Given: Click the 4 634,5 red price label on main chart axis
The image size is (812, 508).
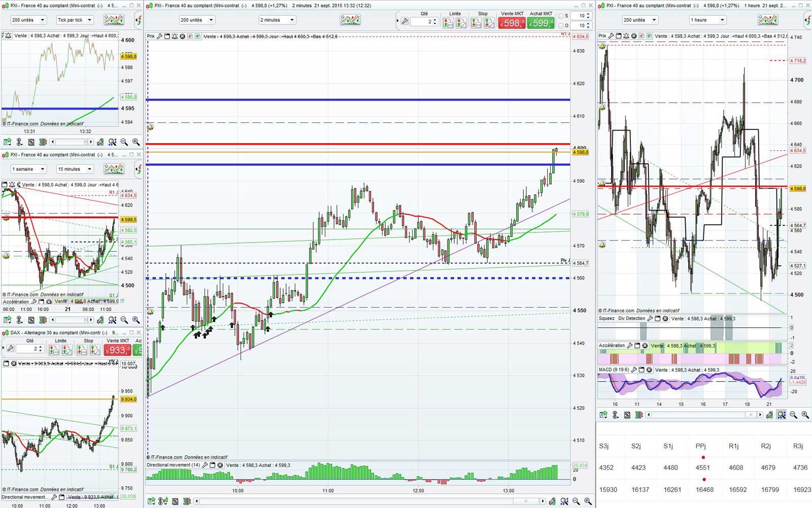Looking at the screenshot, I should (581, 37).
